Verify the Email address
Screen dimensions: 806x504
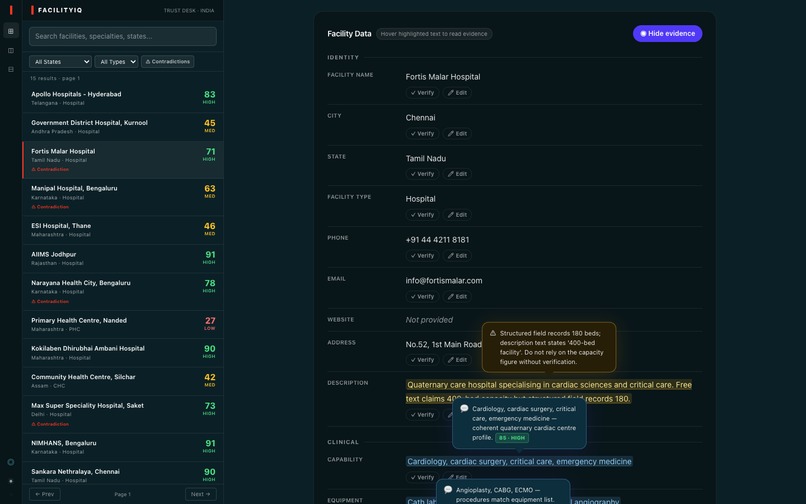[x=422, y=297]
